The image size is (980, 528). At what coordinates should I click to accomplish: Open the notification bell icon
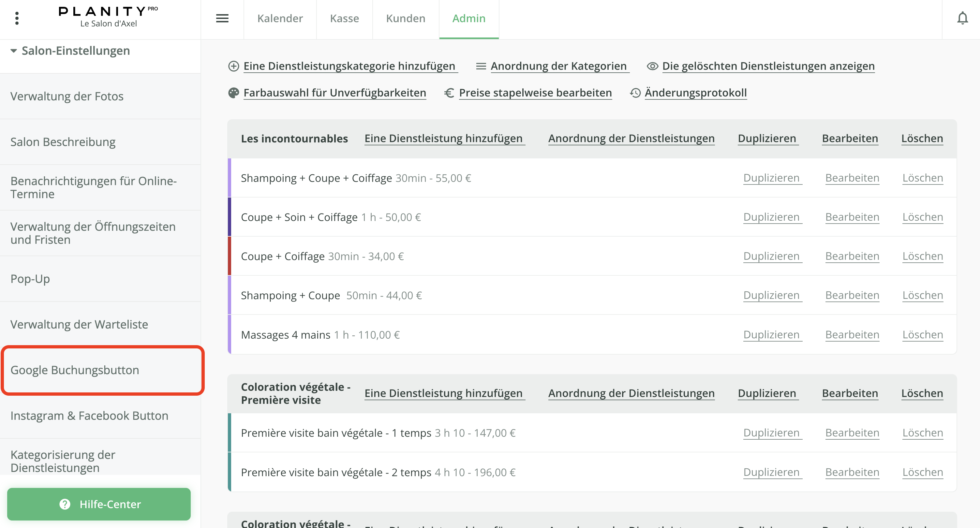(x=962, y=18)
